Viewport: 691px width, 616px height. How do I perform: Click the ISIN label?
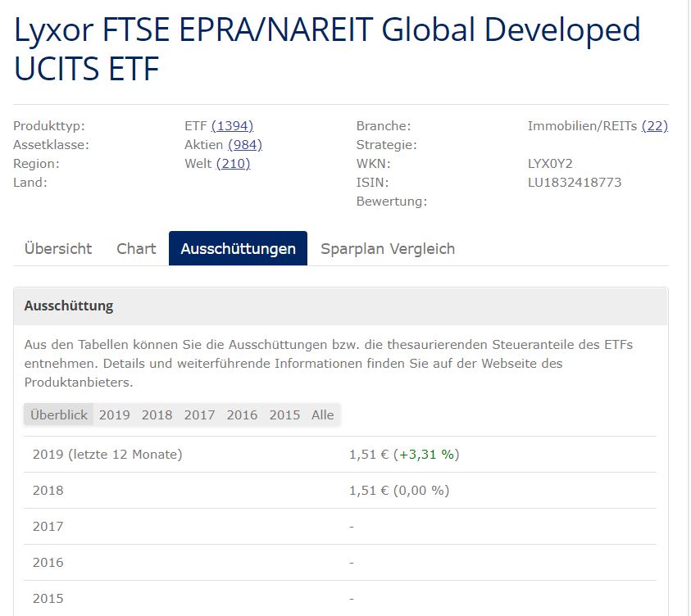pos(372,183)
